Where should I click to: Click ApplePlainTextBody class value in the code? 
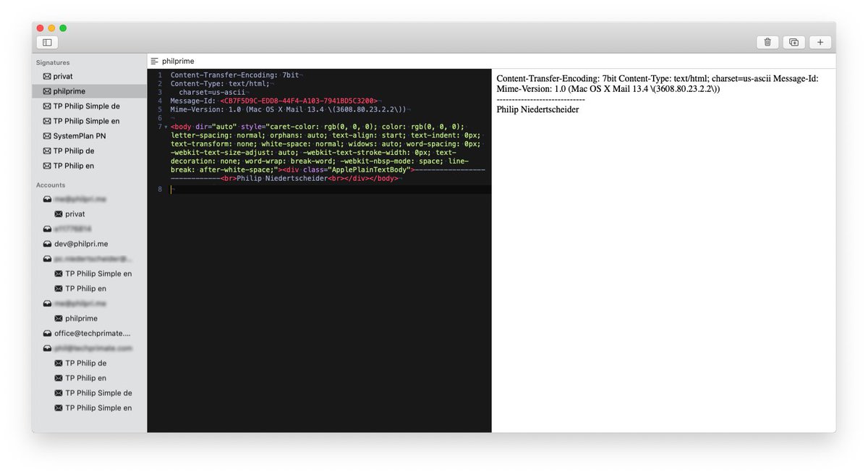tap(370, 169)
